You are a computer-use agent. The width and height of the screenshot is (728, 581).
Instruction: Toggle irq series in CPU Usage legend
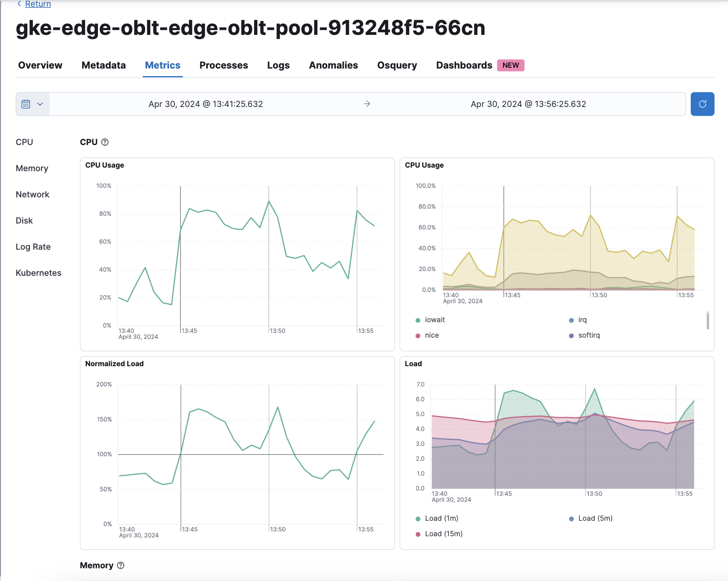click(x=578, y=320)
